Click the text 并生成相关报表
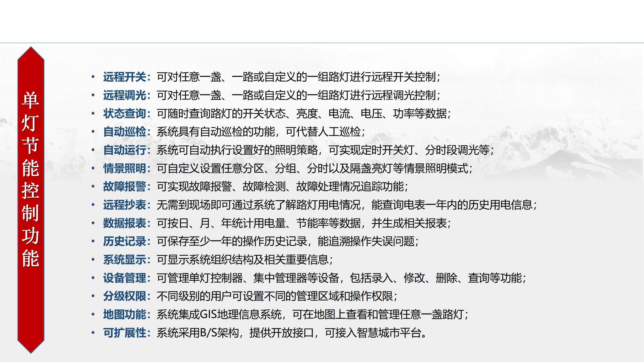Viewport: 644px width, 362px height. pyautogui.click(x=409, y=223)
